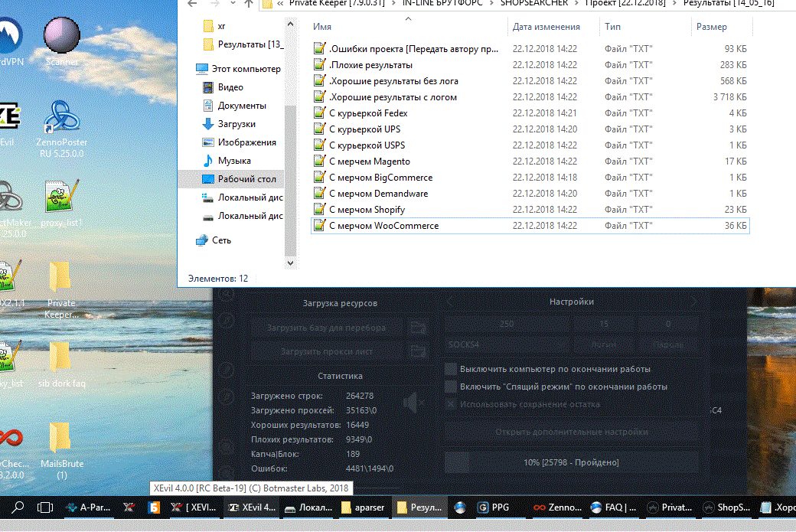Open the orange Б taskbar app
This screenshot has width=796, height=532.
(154, 508)
